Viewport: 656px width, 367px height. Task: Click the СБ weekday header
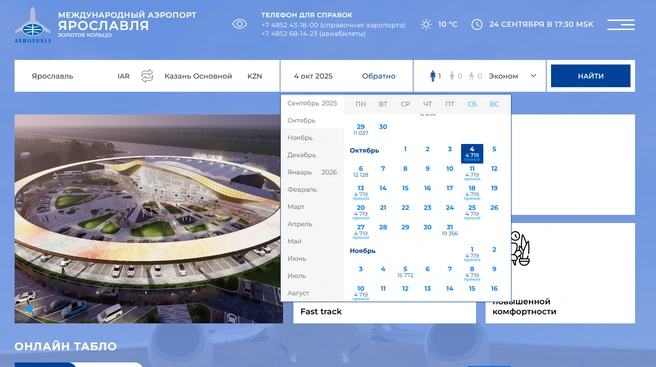(x=472, y=104)
